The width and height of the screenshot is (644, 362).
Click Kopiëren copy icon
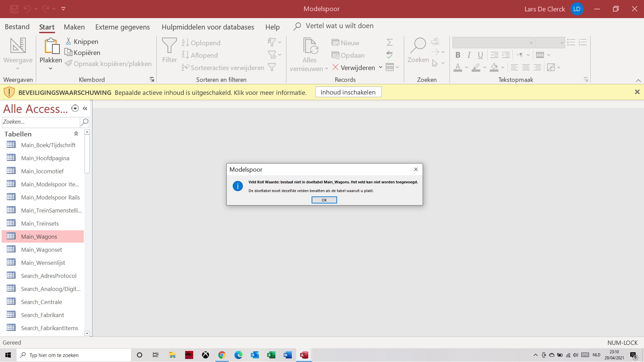pos(68,52)
